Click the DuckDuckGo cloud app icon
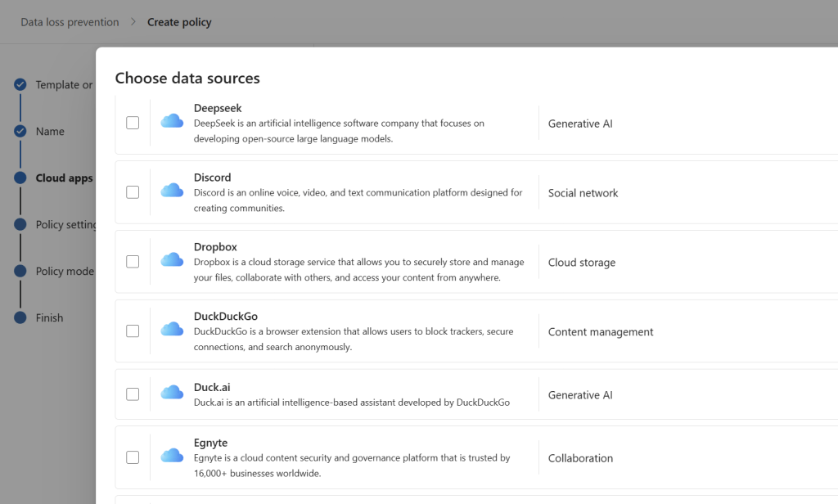 click(172, 331)
